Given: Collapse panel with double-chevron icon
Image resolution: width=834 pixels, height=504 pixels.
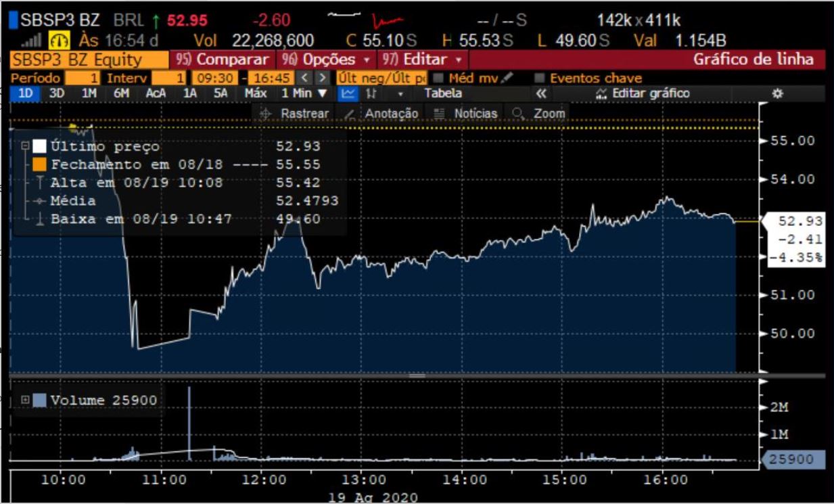Looking at the screenshot, I should pos(540,93).
